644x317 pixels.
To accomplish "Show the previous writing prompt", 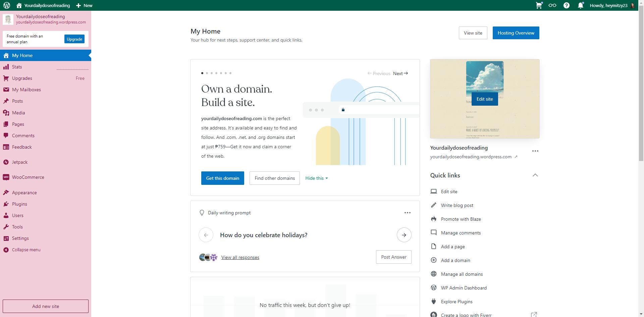I will (x=206, y=235).
